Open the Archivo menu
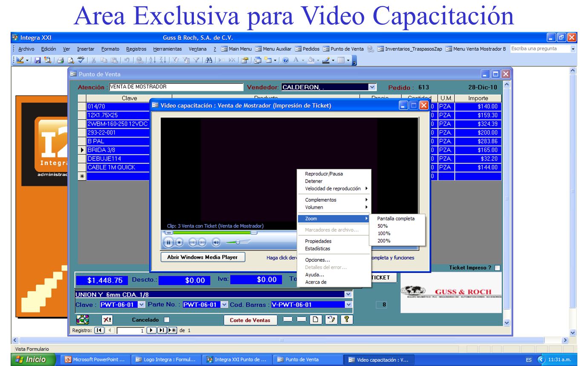This screenshot has width=588, height=366. pyautogui.click(x=26, y=49)
